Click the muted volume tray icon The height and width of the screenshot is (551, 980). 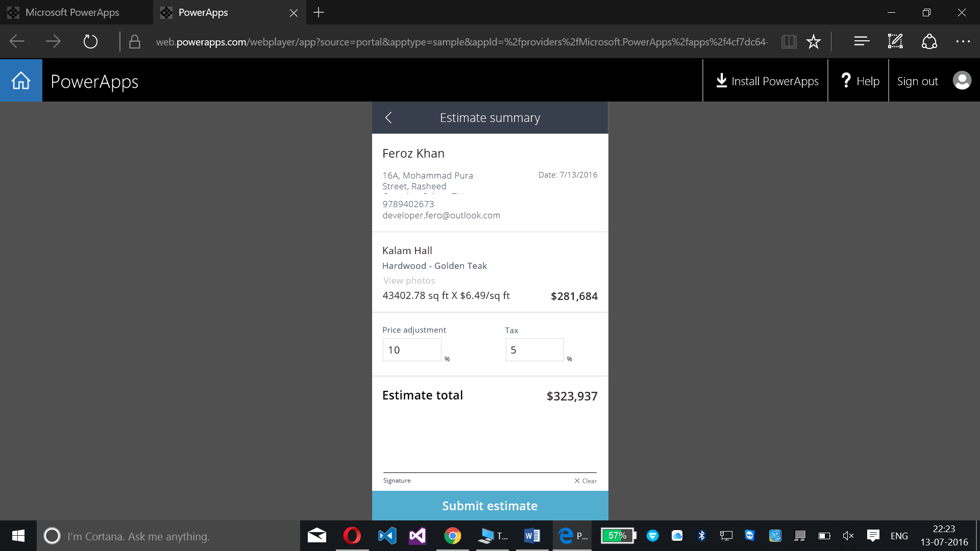click(848, 536)
